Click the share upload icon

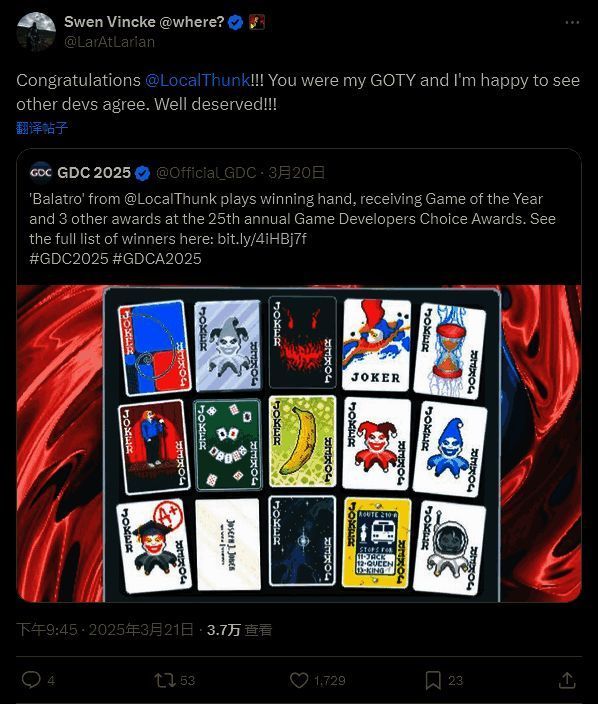click(567, 680)
